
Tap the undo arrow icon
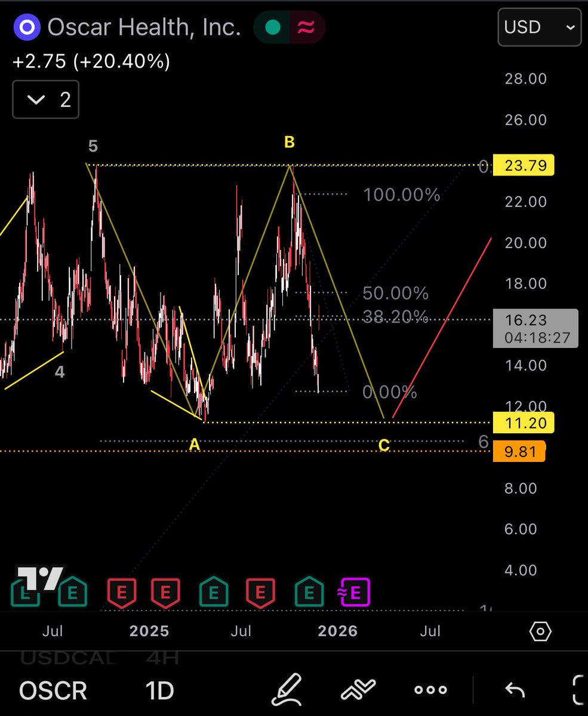514,689
